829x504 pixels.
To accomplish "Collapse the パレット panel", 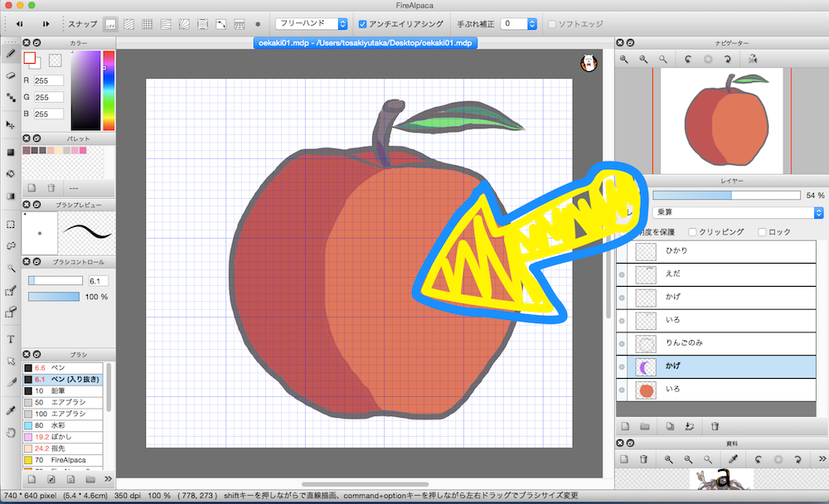I will point(36,138).
